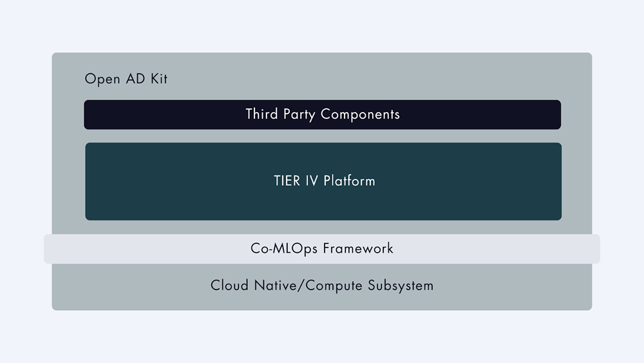
Task: Click the Open AD Kit title label
Action: click(126, 79)
